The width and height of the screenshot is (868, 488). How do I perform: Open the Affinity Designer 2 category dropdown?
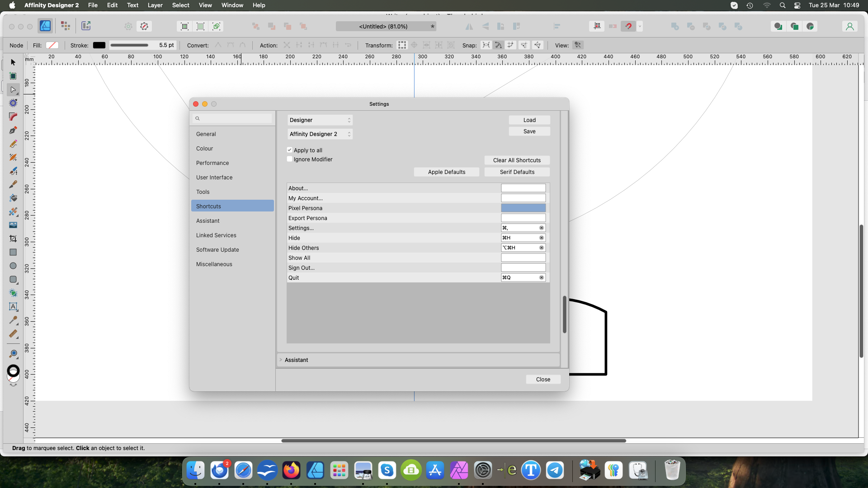(x=320, y=134)
